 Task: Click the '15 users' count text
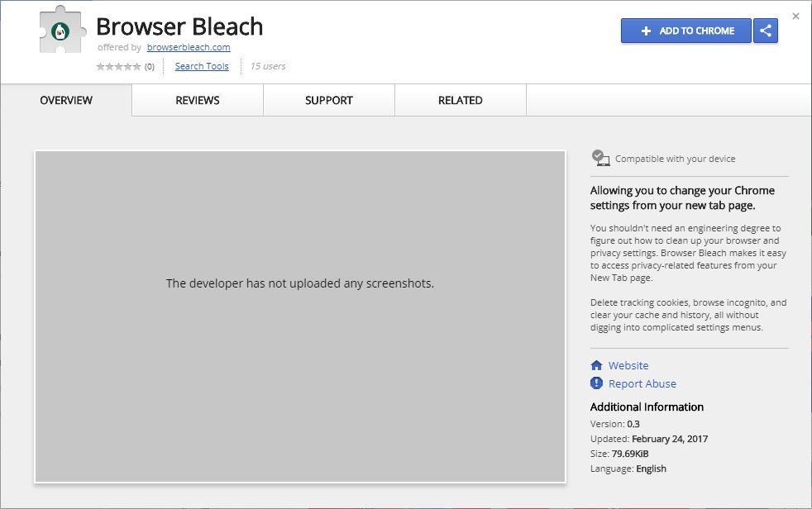click(268, 66)
